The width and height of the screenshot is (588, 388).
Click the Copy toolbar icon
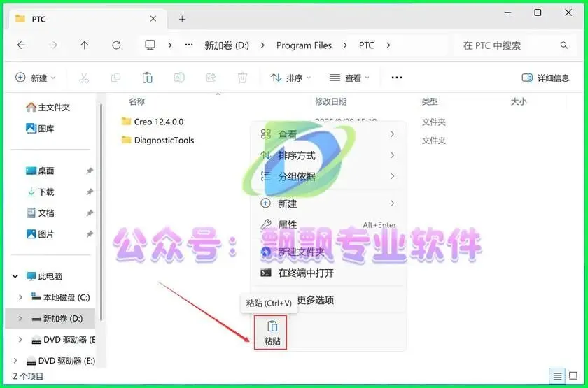click(116, 78)
